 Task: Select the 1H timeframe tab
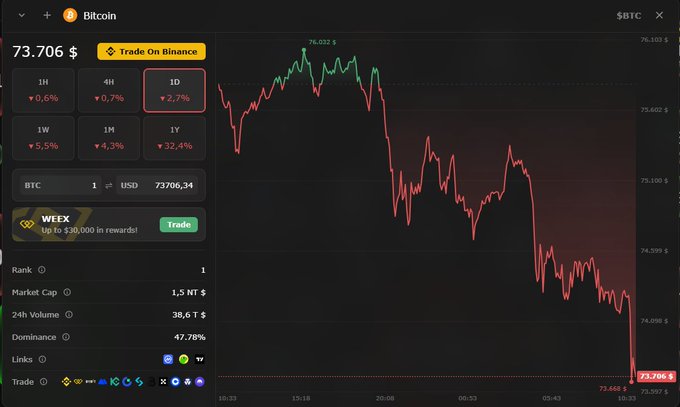pyautogui.click(x=43, y=90)
